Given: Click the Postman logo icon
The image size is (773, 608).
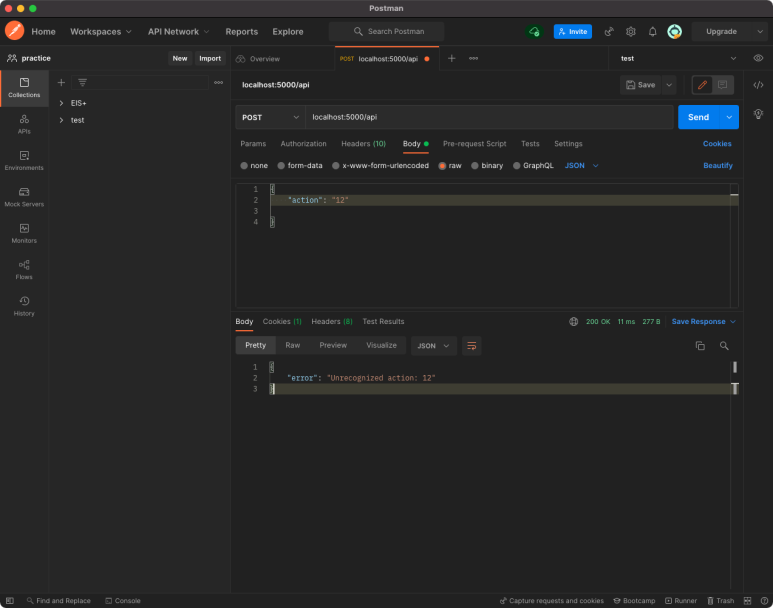Looking at the screenshot, I should point(14,31).
